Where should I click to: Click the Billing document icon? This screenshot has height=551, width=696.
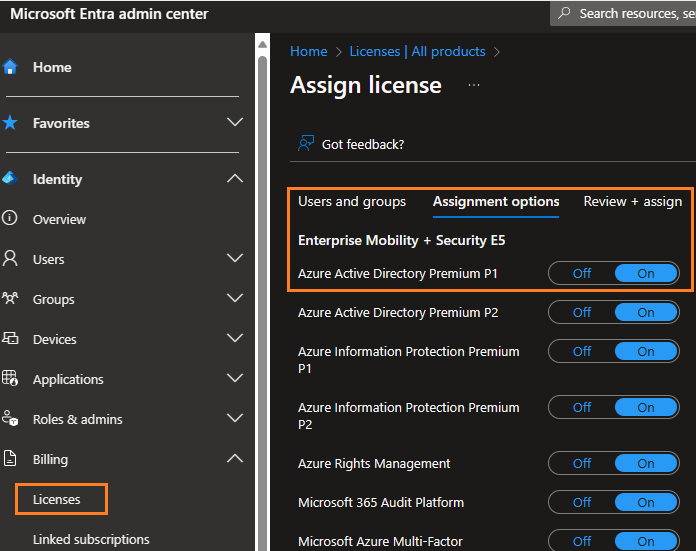10,458
